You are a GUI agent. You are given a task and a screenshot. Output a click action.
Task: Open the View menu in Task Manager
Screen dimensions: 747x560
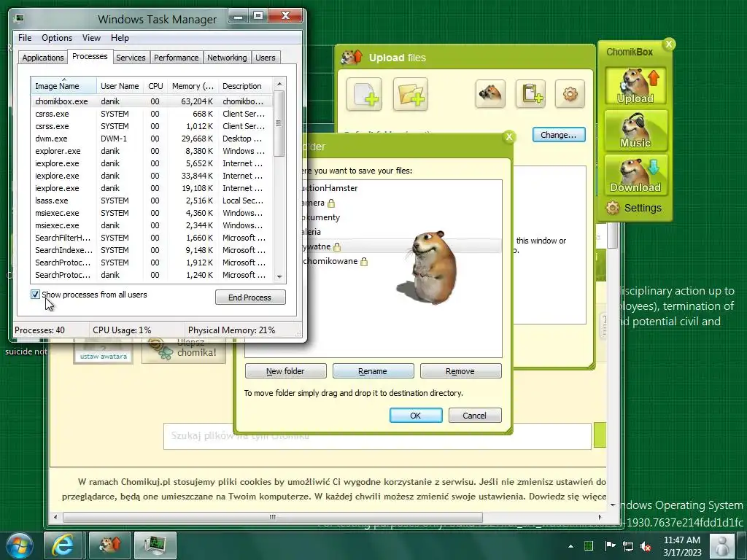click(x=91, y=38)
